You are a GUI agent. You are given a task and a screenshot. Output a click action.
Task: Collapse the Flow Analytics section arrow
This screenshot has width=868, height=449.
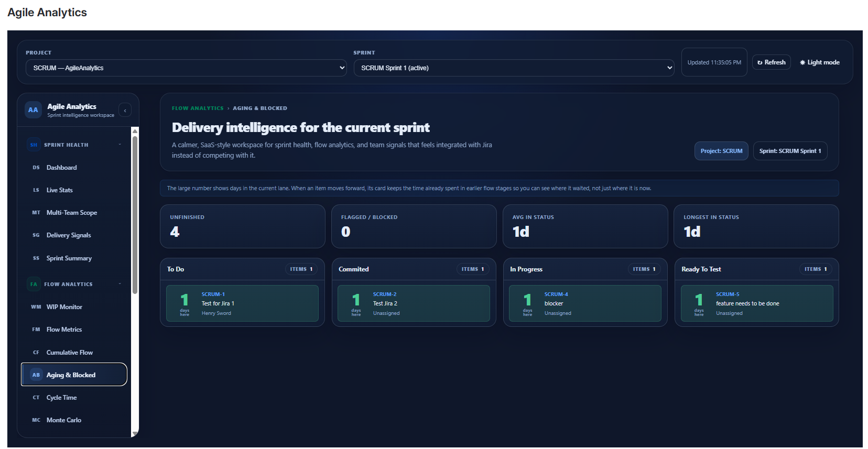[x=120, y=284]
